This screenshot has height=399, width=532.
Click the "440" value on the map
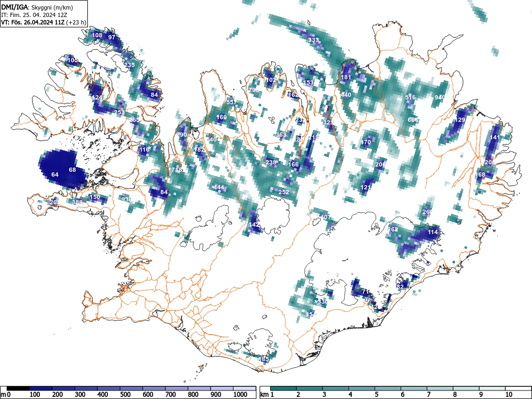pos(346,95)
